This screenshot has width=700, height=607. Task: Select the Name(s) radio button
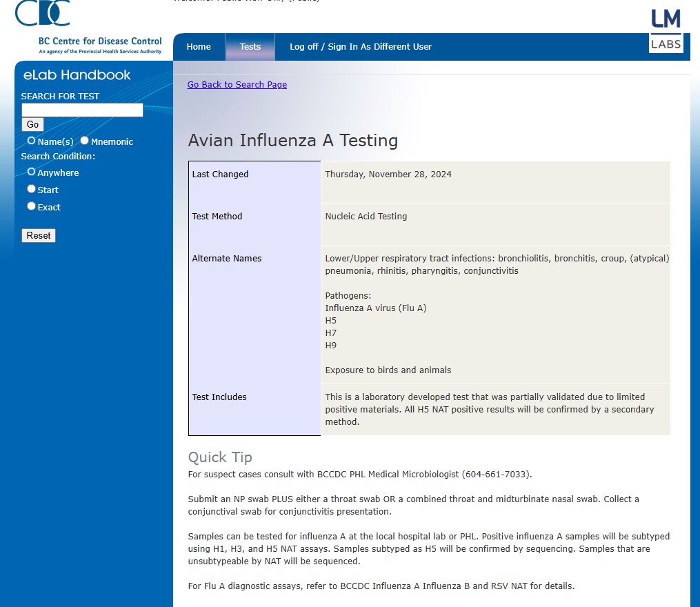point(31,141)
